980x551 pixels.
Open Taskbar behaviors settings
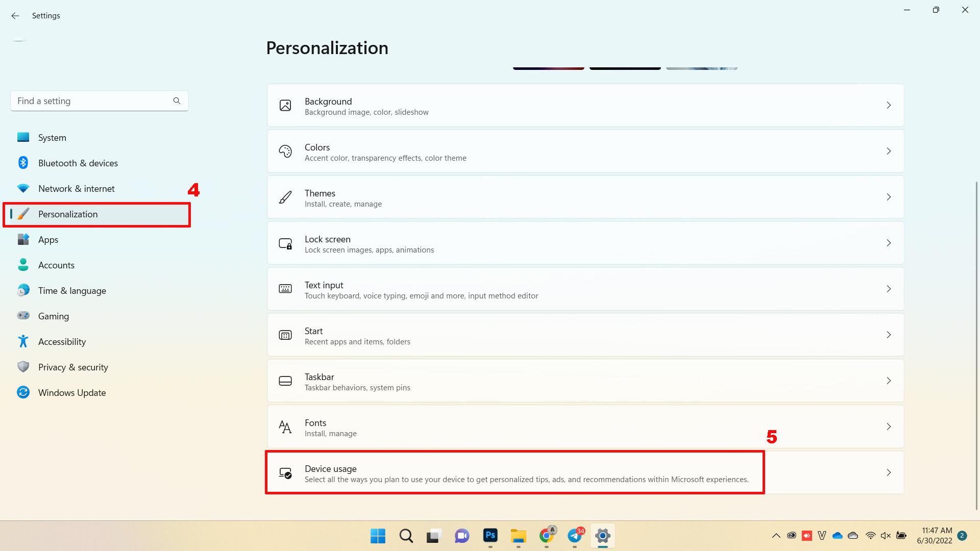click(585, 381)
